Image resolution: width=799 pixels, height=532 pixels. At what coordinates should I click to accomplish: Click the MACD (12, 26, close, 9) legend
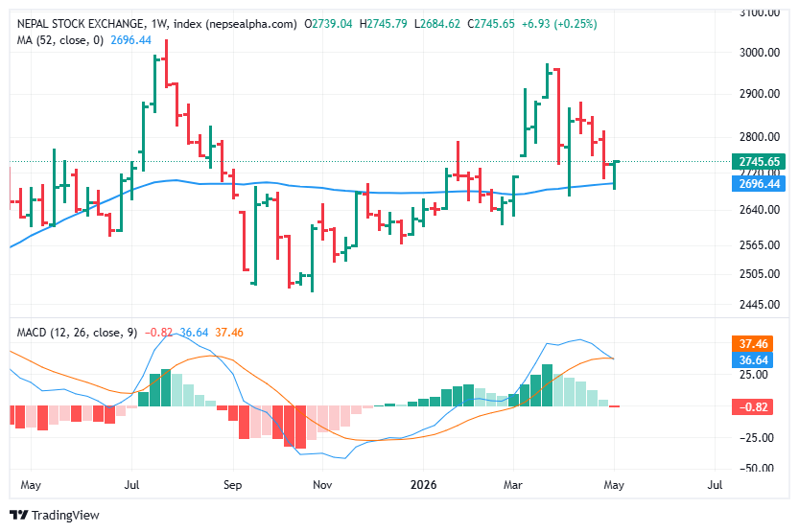(x=77, y=333)
